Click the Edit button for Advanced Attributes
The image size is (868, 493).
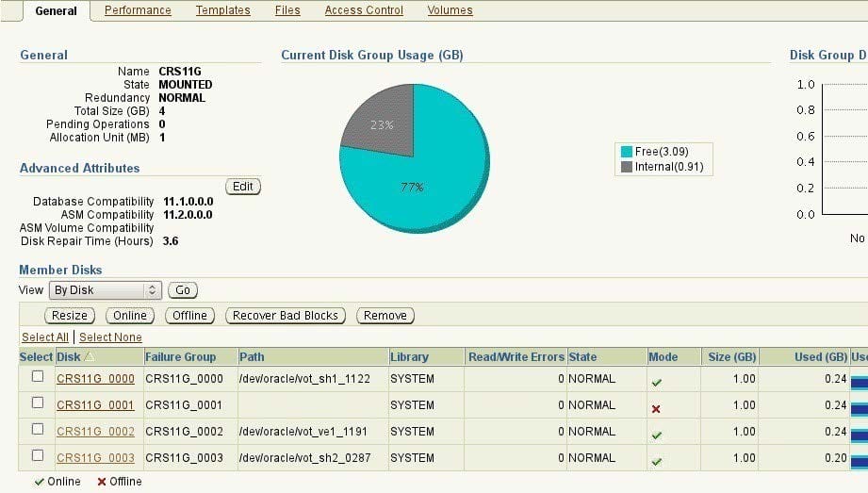click(243, 187)
